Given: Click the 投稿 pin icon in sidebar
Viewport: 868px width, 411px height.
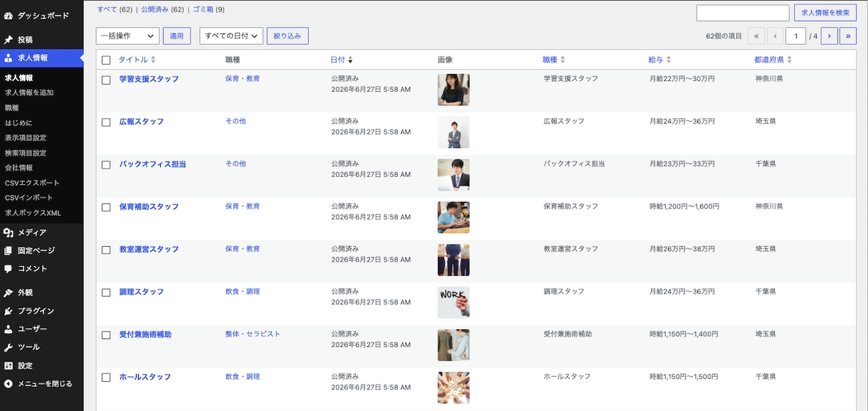Looking at the screenshot, I should coord(9,40).
